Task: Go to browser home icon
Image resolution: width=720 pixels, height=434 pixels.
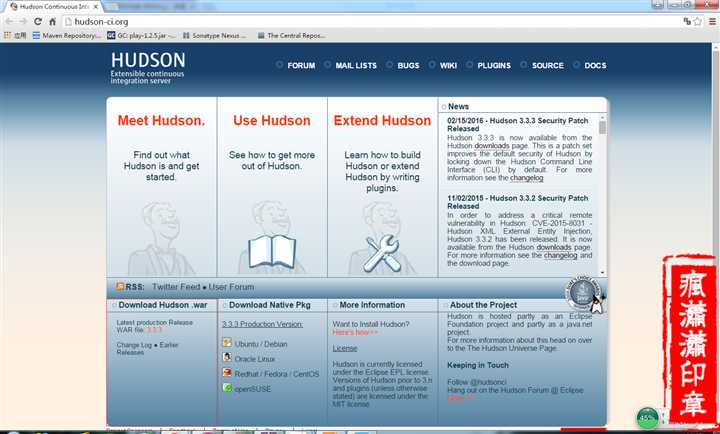Action: coord(52,22)
